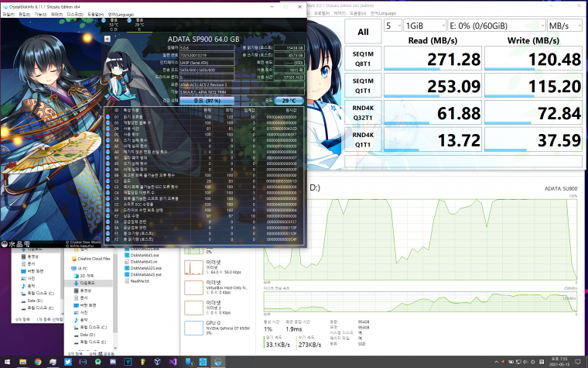Click the serial number field 7D2520015219
Image resolution: width=588 pixels, height=368 pixels.
pos(207,55)
